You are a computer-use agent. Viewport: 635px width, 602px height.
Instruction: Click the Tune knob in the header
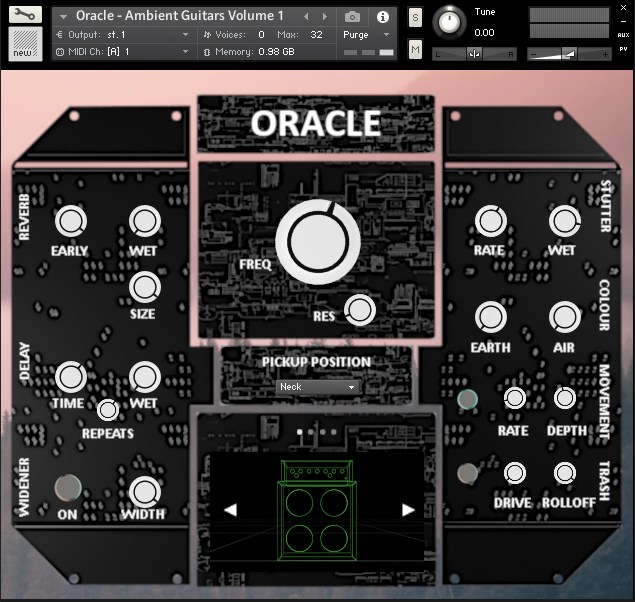(x=452, y=19)
